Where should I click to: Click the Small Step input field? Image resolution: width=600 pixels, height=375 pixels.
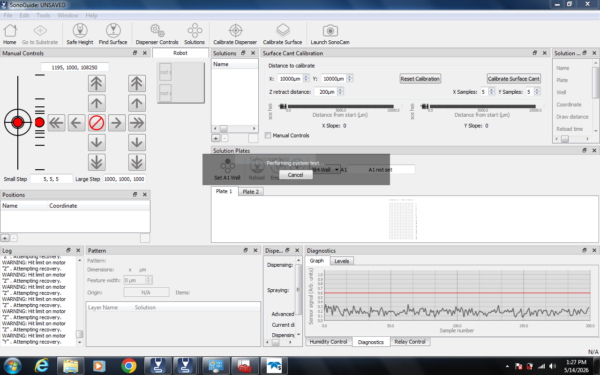pyautogui.click(x=51, y=179)
